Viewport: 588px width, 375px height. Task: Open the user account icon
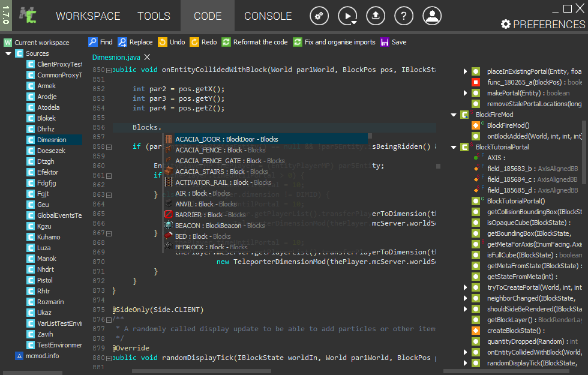point(432,16)
